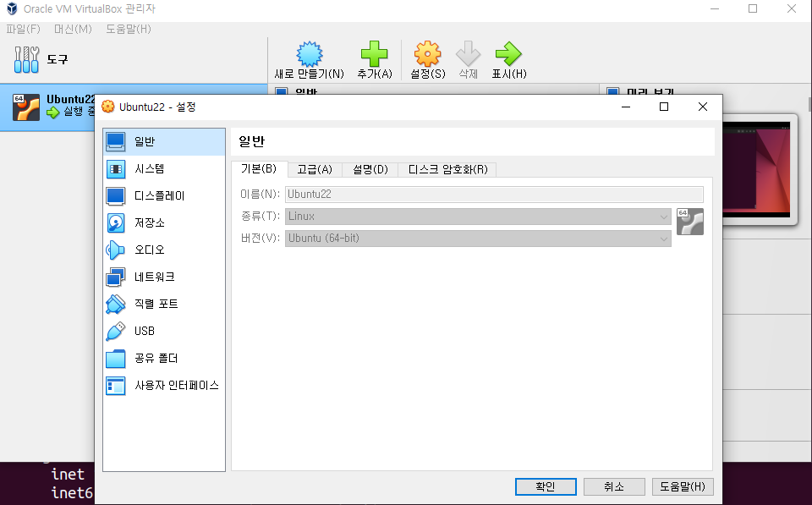Screen dimensions: 812x505
Task: Open the 오디오 settings category
Action: (x=163, y=250)
